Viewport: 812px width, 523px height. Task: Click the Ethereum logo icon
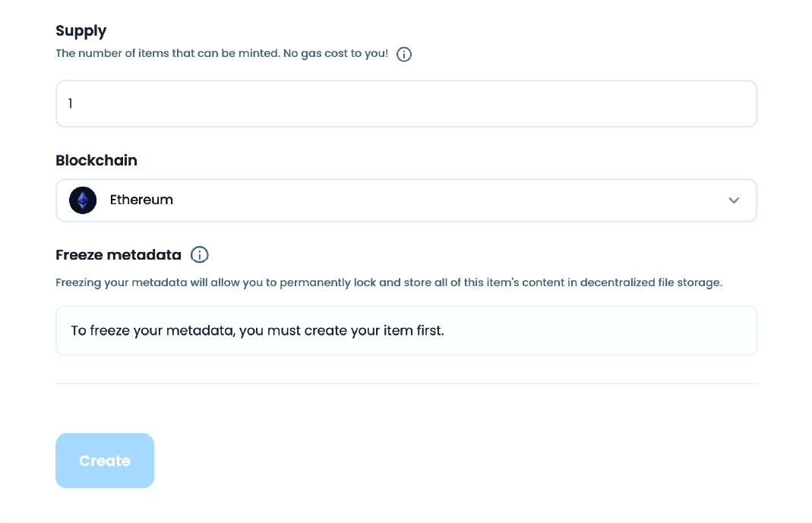tap(83, 200)
